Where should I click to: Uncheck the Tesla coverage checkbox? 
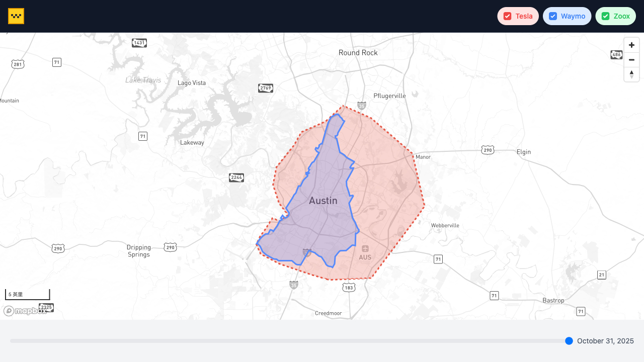coord(508,16)
